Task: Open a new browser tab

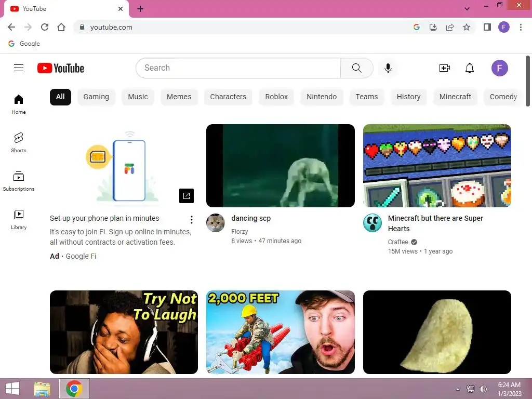Action: coord(140,9)
